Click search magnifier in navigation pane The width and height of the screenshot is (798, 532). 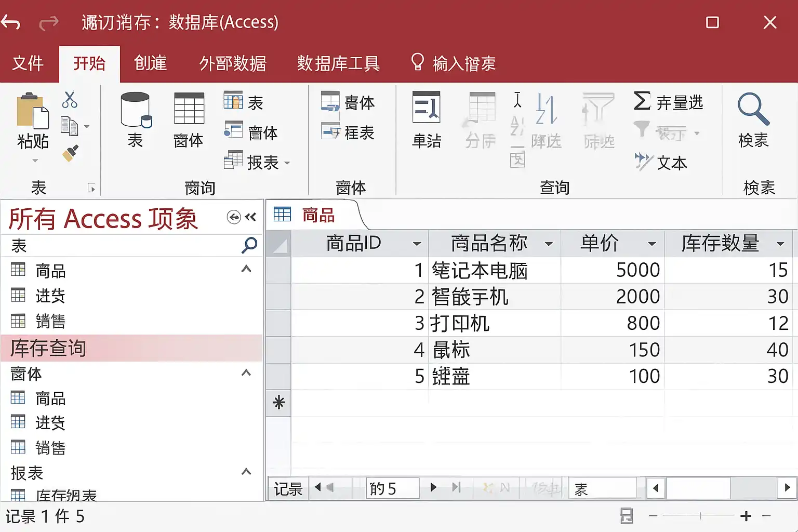[x=249, y=245]
